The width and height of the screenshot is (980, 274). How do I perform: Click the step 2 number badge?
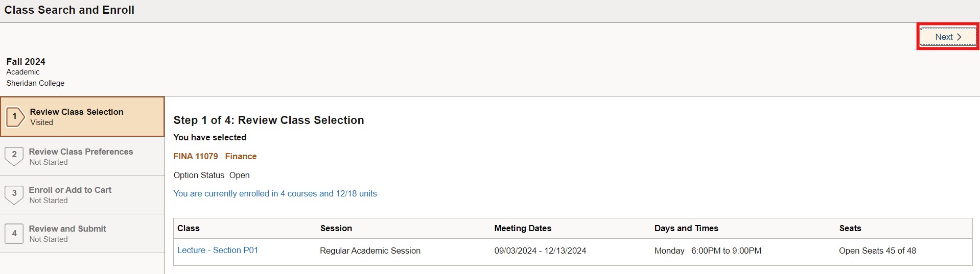(14, 155)
